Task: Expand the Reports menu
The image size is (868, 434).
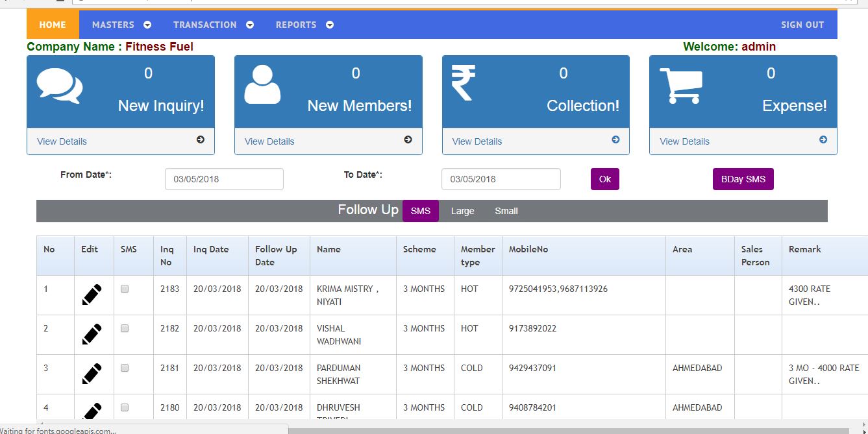Action: pyautogui.click(x=304, y=25)
